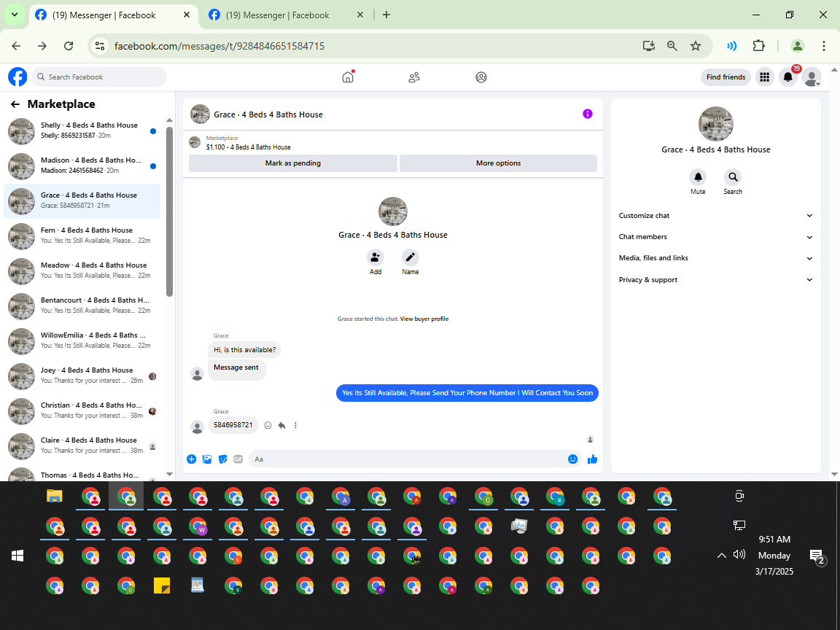Open the notifications bell with 19 badge
Screen dimensions: 840x630
click(788, 77)
